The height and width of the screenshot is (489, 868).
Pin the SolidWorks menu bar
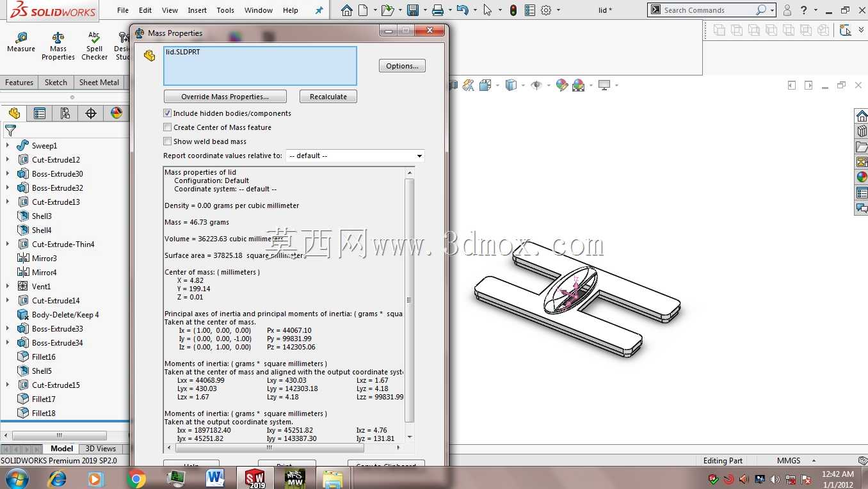319,10
